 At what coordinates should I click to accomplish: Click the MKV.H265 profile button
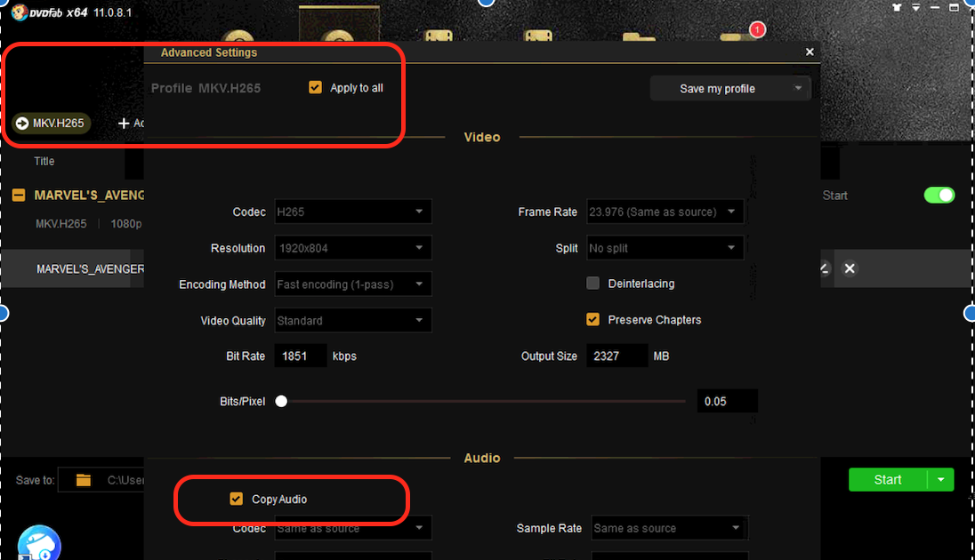[x=51, y=123]
